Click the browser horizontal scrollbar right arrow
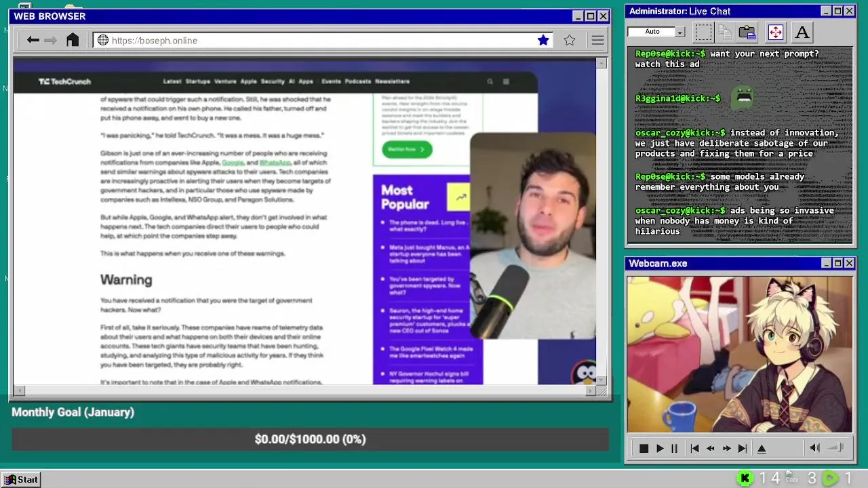 pos(590,390)
